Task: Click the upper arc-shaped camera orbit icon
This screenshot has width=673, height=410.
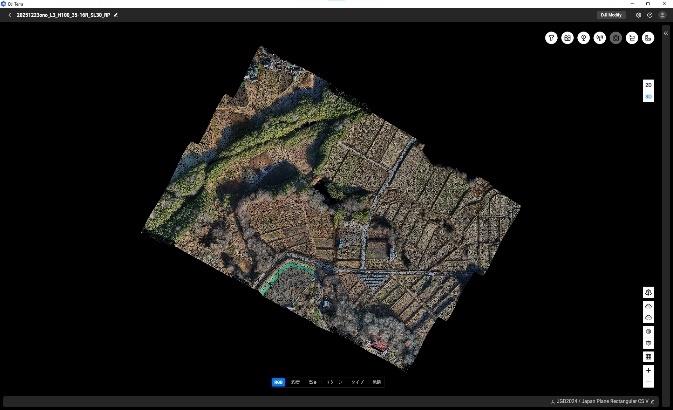Action: 648,307
